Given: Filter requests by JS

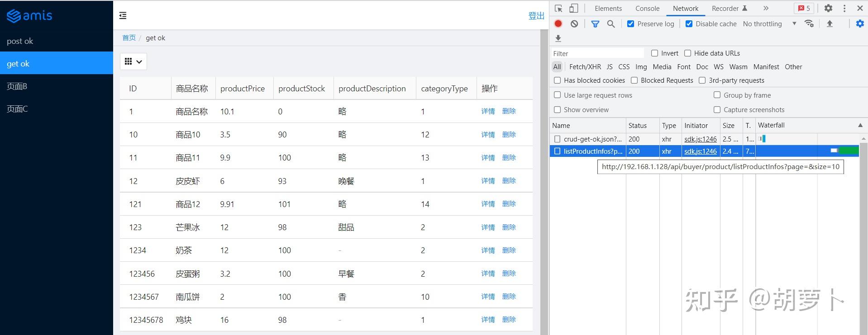Looking at the screenshot, I should [x=610, y=67].
